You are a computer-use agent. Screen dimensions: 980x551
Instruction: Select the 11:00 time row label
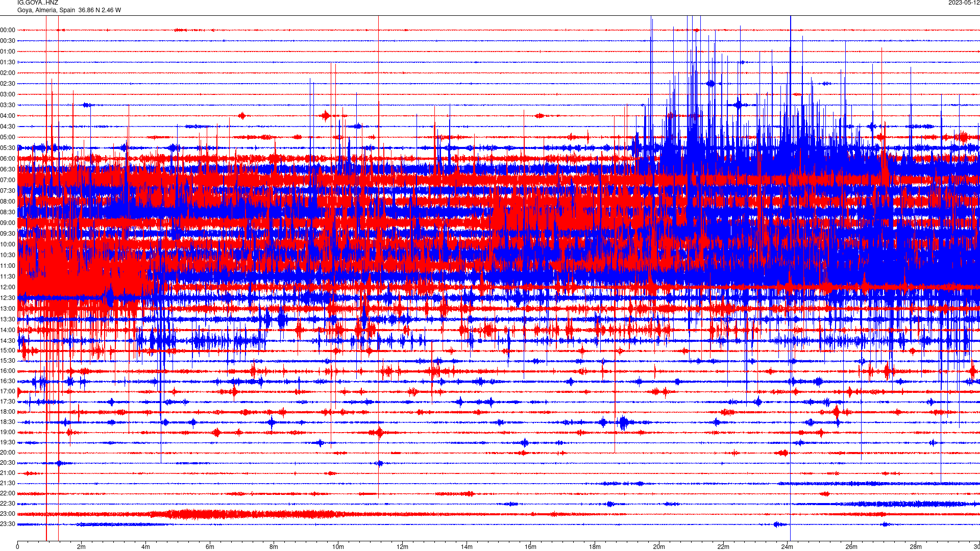8,266
